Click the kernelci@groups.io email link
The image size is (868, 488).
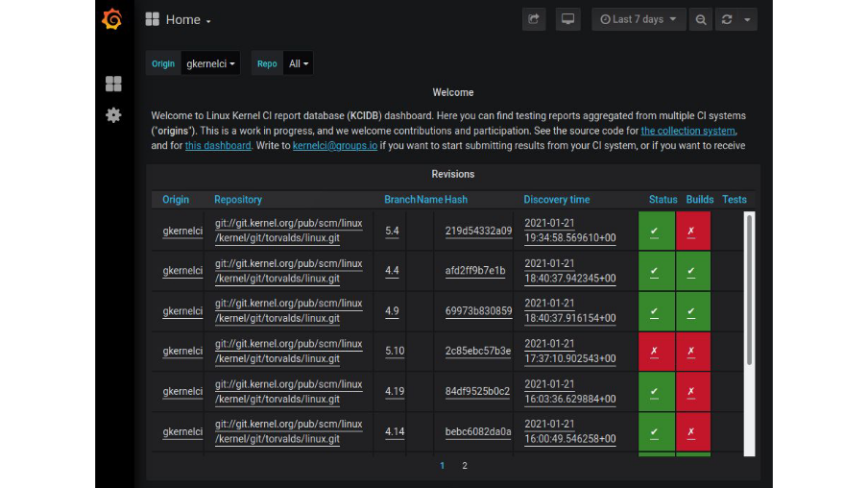tap(335, 146)
